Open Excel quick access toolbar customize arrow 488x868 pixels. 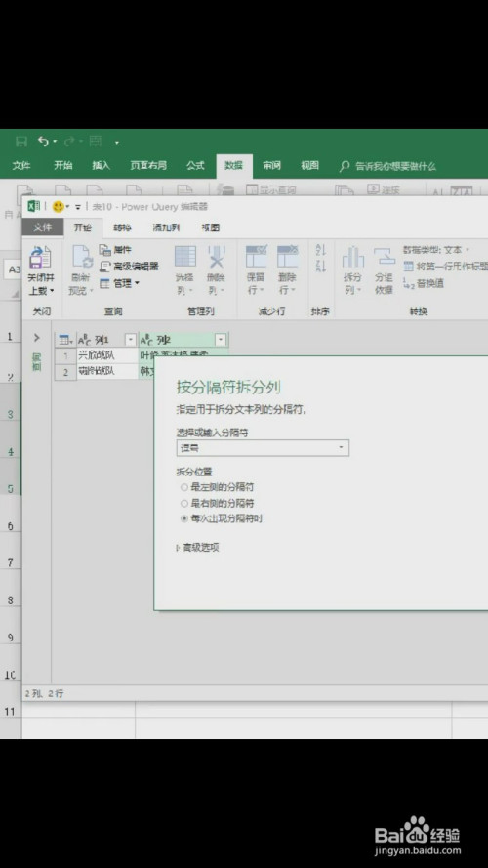point(117,143)
